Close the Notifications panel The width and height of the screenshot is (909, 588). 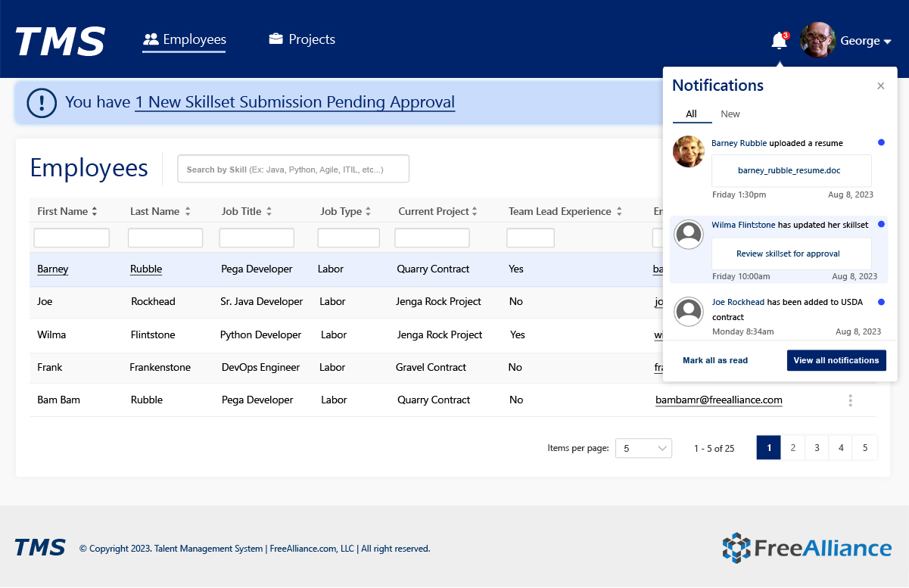[x=880, y=86]
